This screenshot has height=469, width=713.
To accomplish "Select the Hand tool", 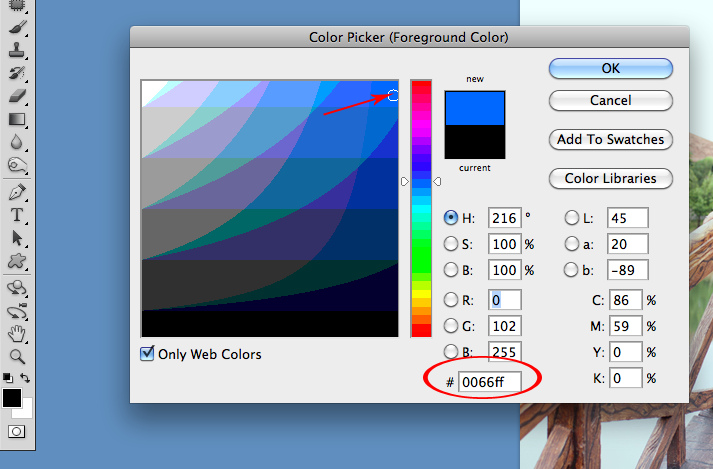I will 17,333.
